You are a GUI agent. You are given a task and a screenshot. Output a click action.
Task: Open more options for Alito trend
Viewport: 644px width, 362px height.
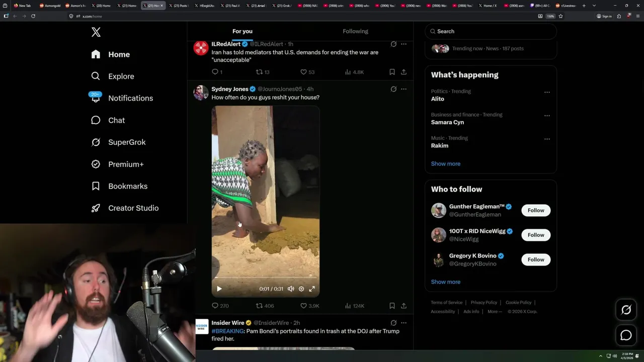point(547,93)
